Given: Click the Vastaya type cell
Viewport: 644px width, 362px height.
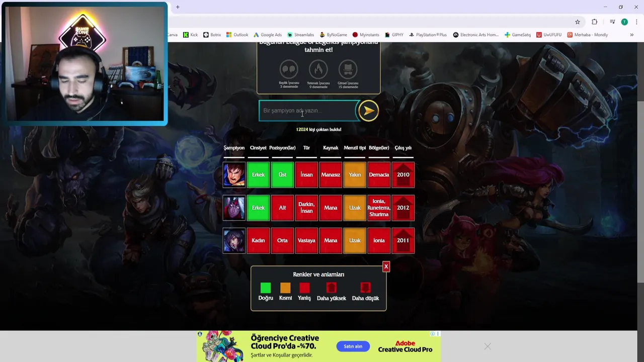Looking at the screenshot, I should coord(306,240).
